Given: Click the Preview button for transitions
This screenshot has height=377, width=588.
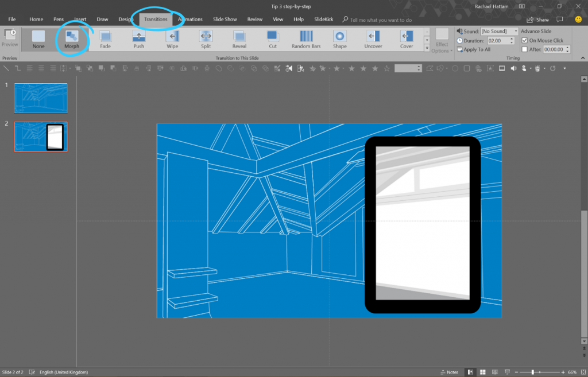Looking at the screenshot, I should point(10,39).
